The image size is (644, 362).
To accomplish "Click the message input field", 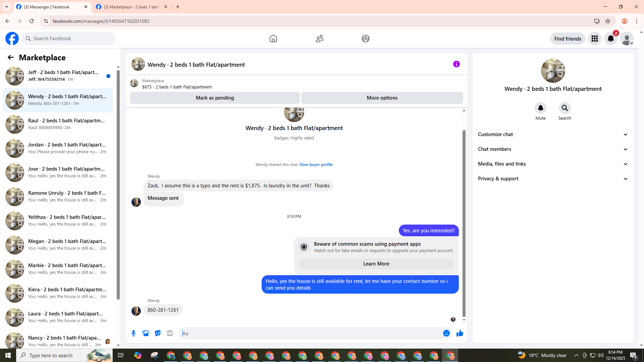I will (x=310, y=333).
